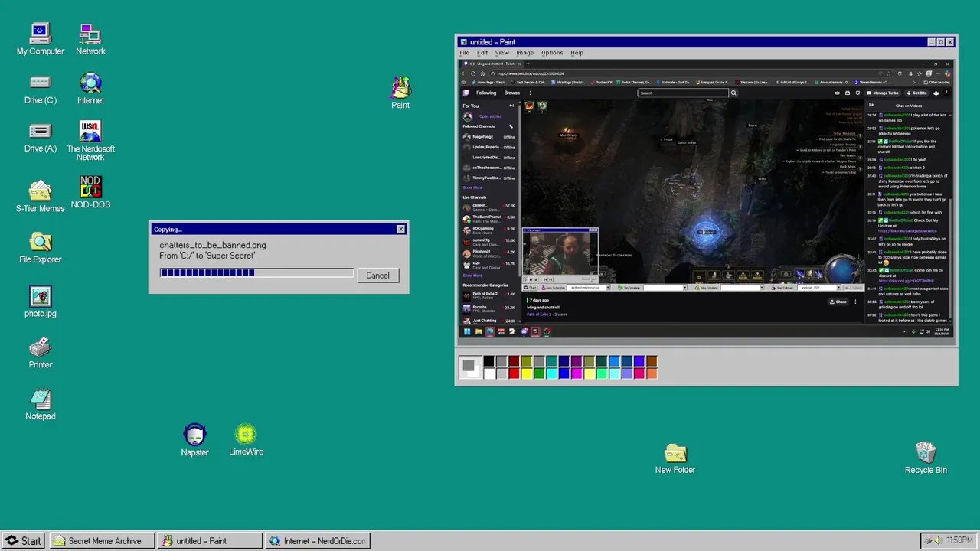Open the File menu in Paint

click(464, 53)
